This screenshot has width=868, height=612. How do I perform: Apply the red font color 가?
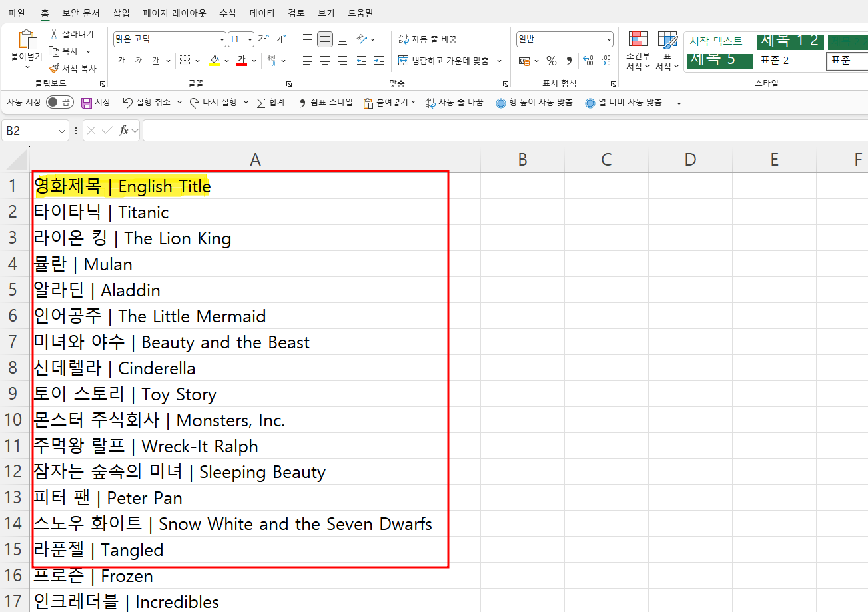click(242, 61)
